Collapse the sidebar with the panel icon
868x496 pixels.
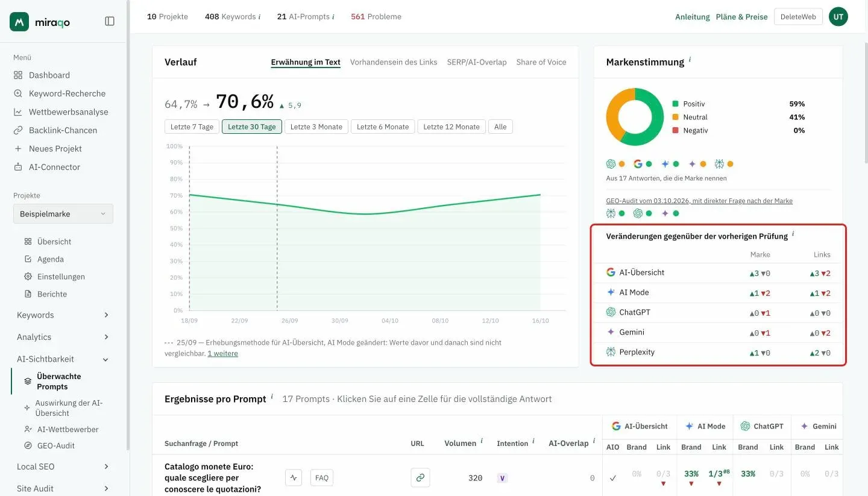click(x=110, y=21)
